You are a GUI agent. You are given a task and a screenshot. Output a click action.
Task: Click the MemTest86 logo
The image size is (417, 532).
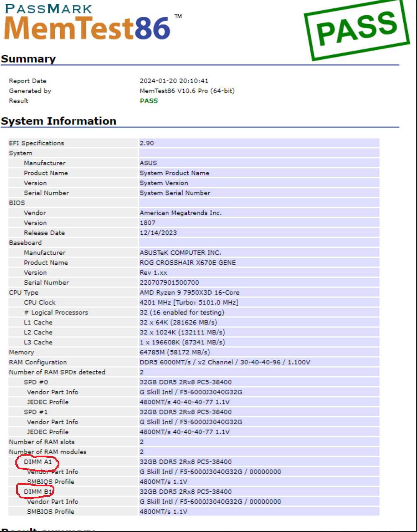click(88, 28)
